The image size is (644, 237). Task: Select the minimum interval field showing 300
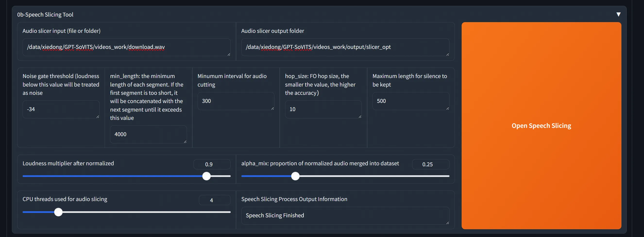tap(236, 101)
